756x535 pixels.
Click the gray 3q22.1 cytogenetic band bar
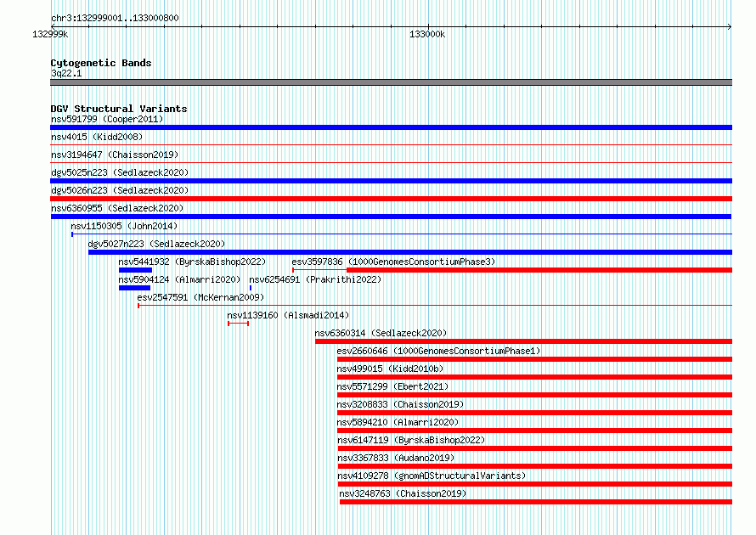[x=391, y=82]
